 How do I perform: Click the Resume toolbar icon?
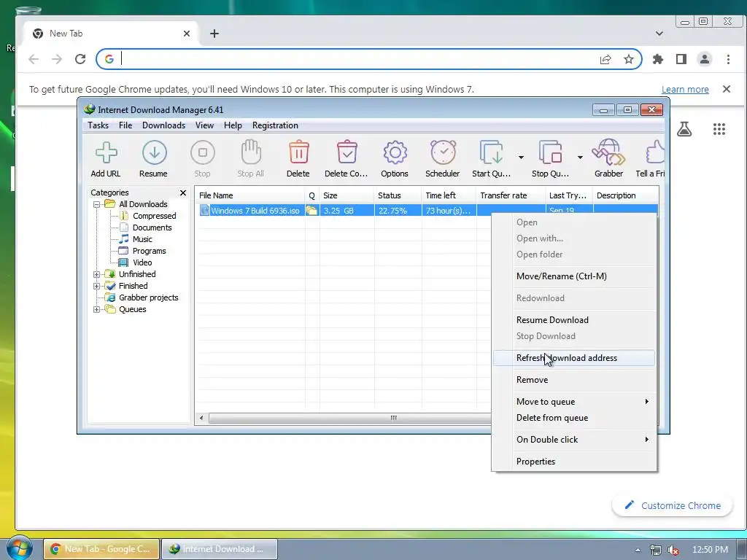point(155,152)
